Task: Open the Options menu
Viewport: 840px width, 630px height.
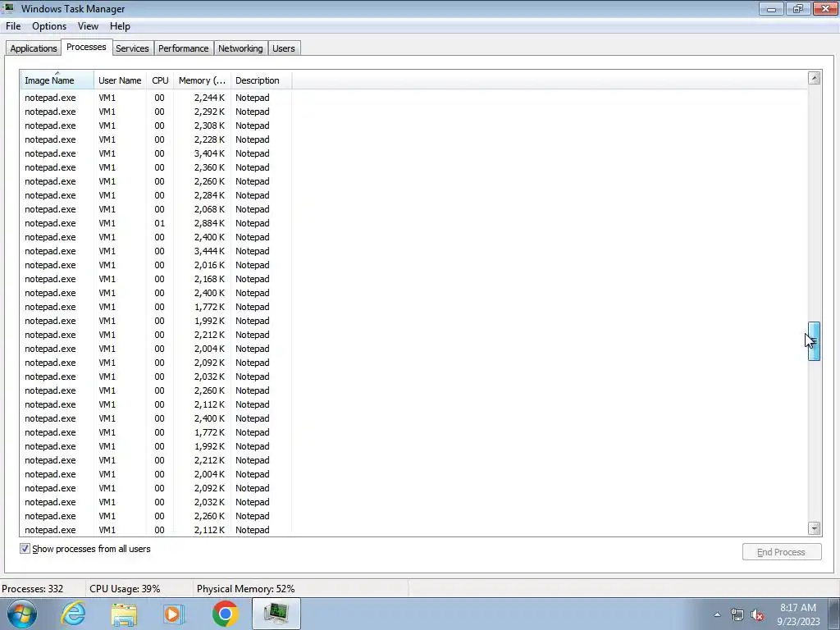Action: point(49,26)
